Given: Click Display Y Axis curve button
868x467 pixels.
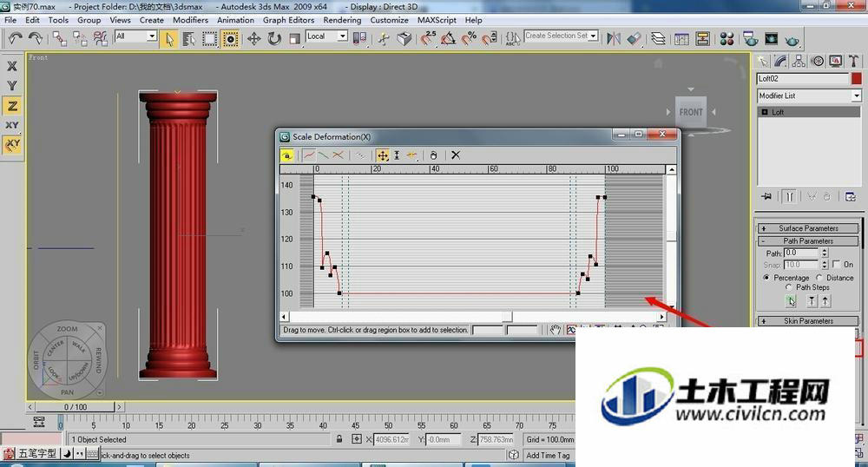Looking at the screenshot, I should pyautogui.click(x=324, y=155).
